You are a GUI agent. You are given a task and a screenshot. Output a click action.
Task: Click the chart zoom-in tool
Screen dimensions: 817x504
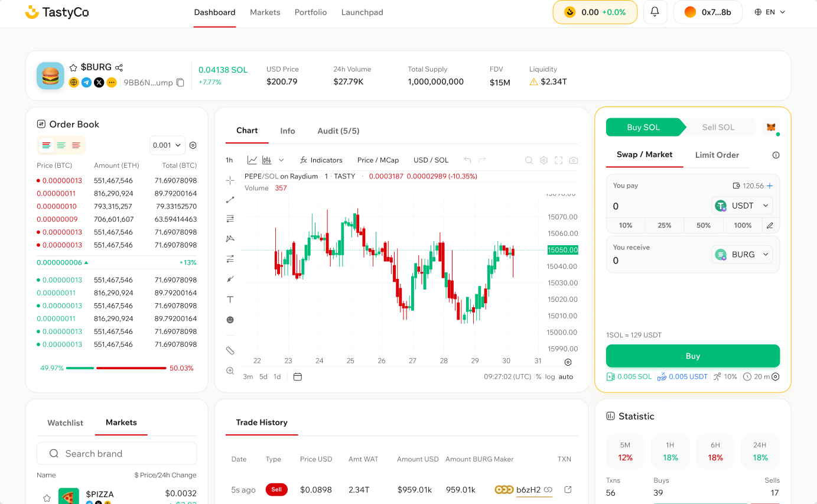click(x=230, y=370)
